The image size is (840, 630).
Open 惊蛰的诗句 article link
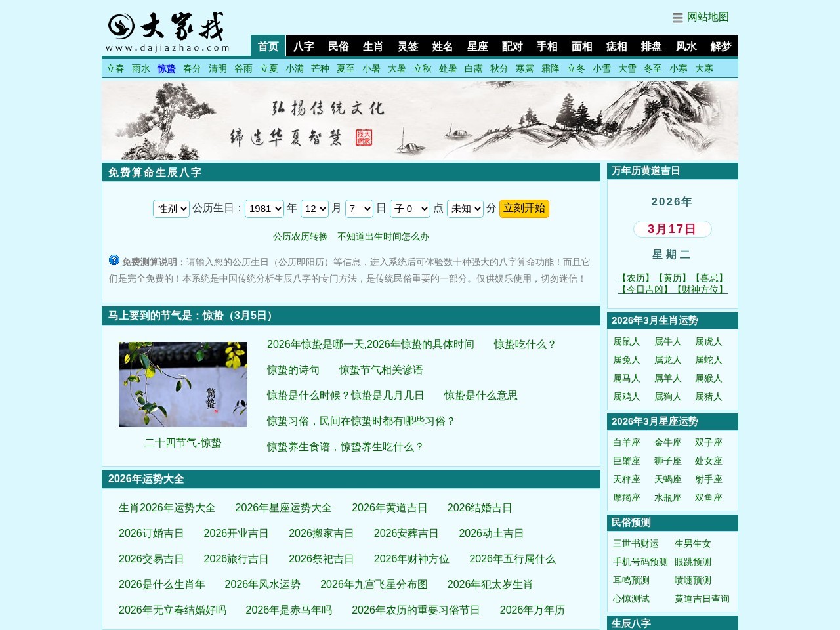coord(293,370)
